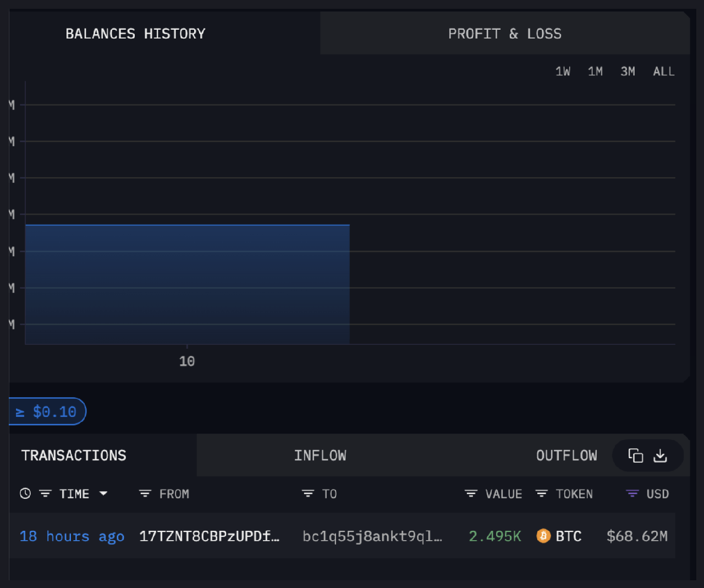Click the USD column header label
Viewport: 704px width, 588px height.
(x=658, y=494)
